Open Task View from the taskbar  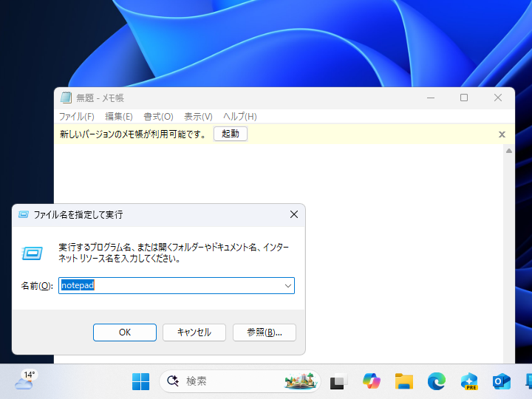[x=338, y=381]
